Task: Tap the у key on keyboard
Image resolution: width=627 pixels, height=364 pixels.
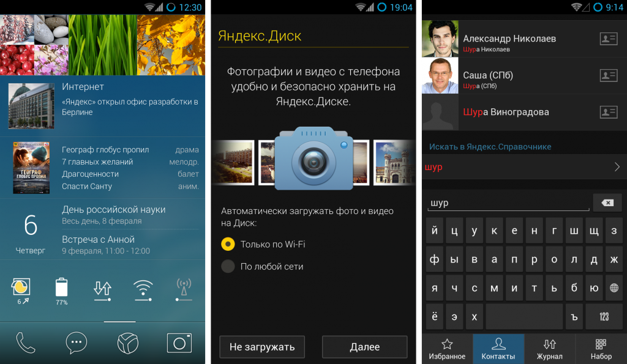Action: [475, 231]
